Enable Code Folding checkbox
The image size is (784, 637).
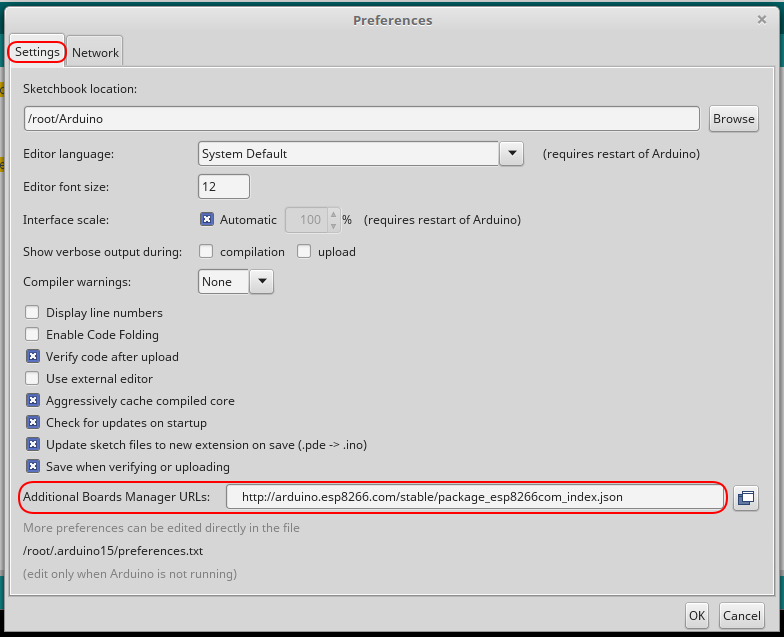pos(32,334)
